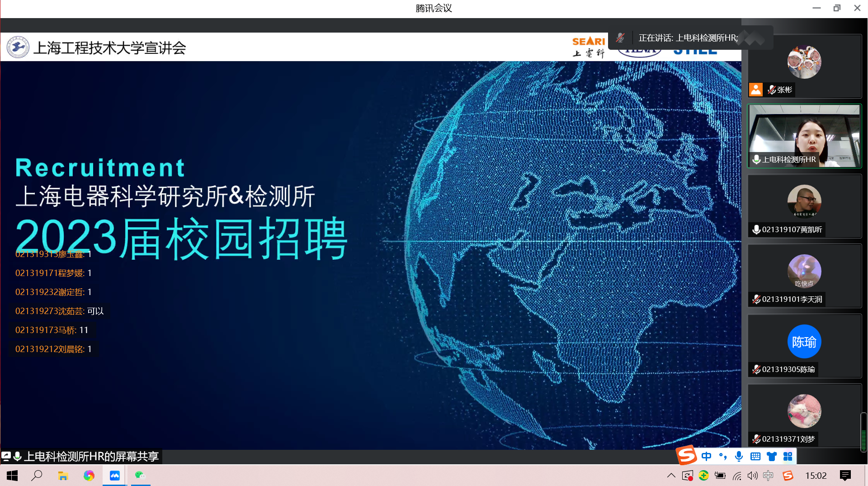Open the Sogou toolbox grid icon
The width and height of the screenshot is (868, 486).
788,456
